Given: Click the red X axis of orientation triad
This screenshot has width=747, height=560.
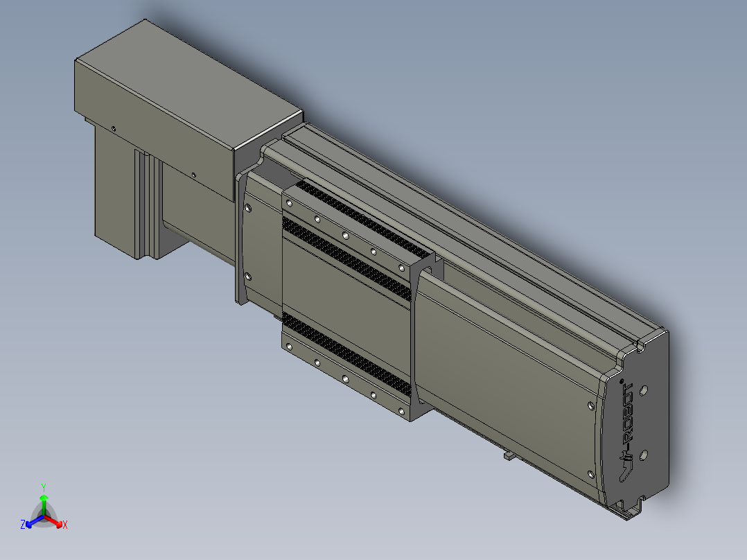Looking at the screenshot, I should click(53, 521).
